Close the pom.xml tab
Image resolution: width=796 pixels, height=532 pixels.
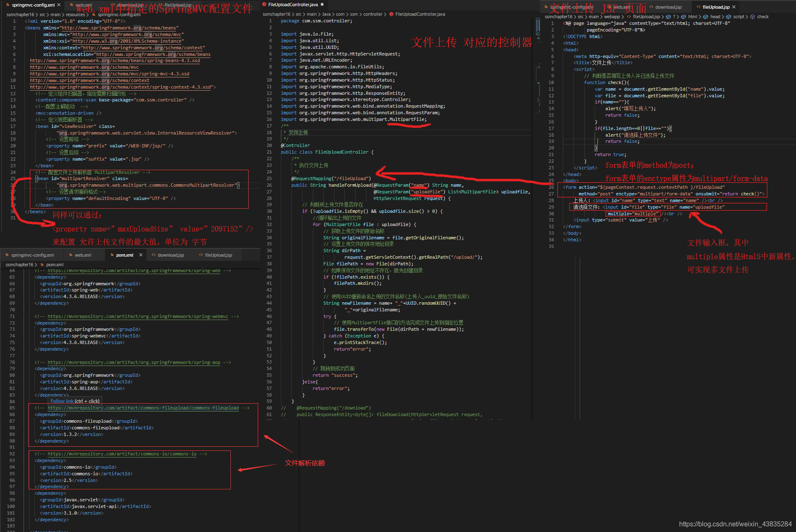(x=141, y=255)
